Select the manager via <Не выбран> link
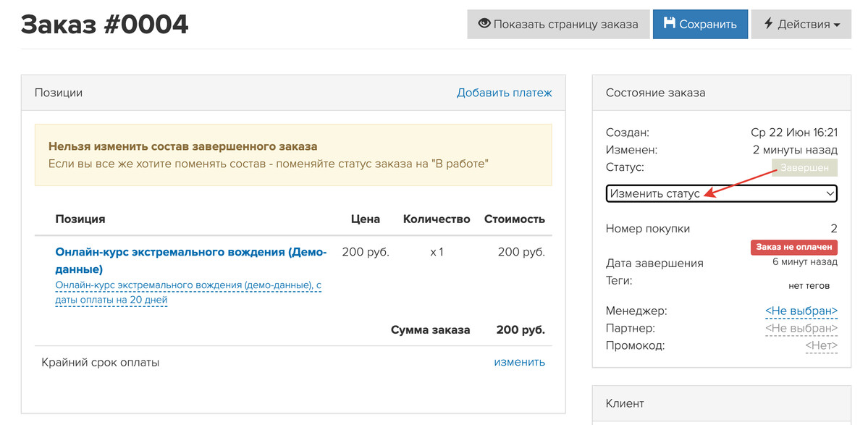Screen dimensions: 868x425 801,311
